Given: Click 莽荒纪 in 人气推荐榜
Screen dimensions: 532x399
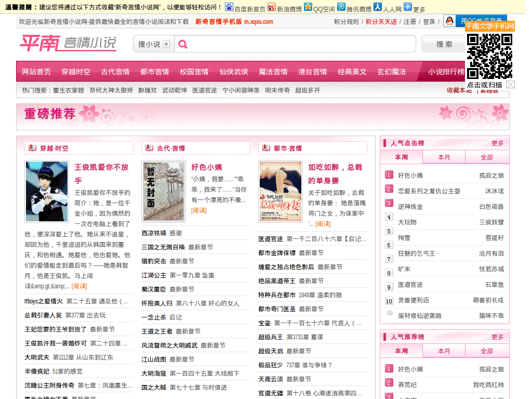Looking at the screenshot, I should [407, 385].
